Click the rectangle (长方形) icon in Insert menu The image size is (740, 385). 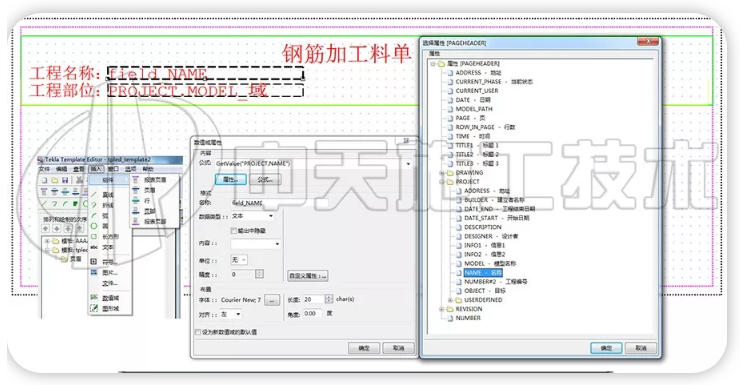(x=93, y=236)
